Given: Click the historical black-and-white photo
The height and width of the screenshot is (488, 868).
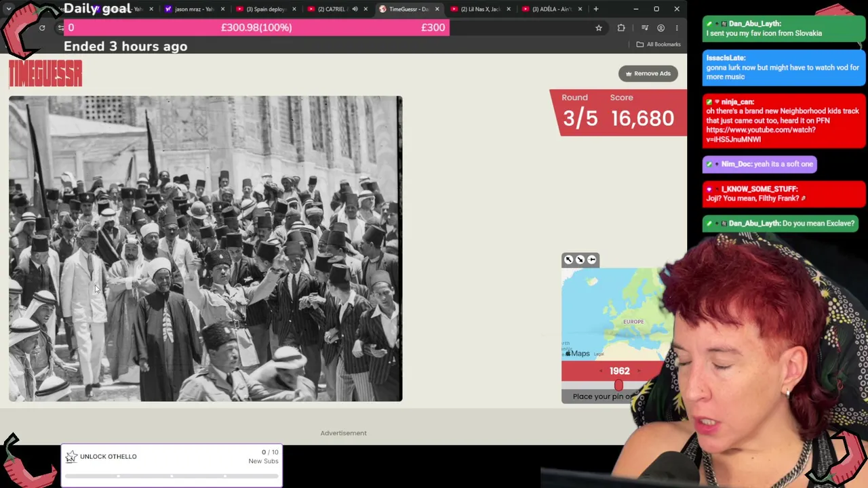Looking at the screenshot, I should (x=205, y=249).
